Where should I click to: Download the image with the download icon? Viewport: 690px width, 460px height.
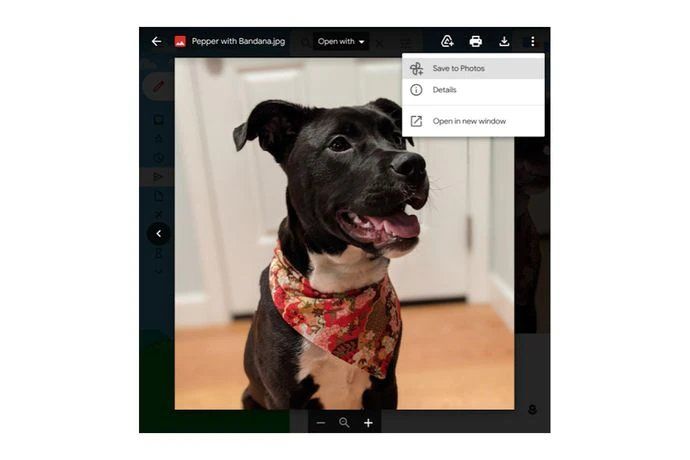504,41
